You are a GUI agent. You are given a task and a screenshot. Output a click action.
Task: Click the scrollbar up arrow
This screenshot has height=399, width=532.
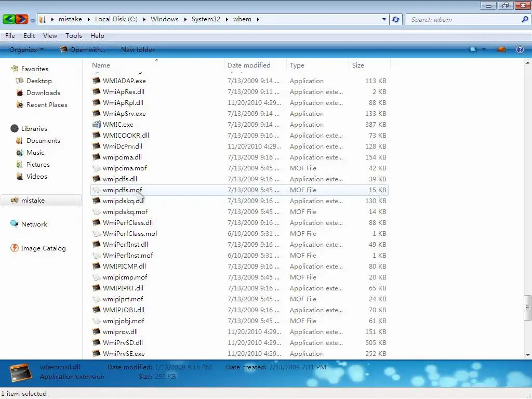527,63
